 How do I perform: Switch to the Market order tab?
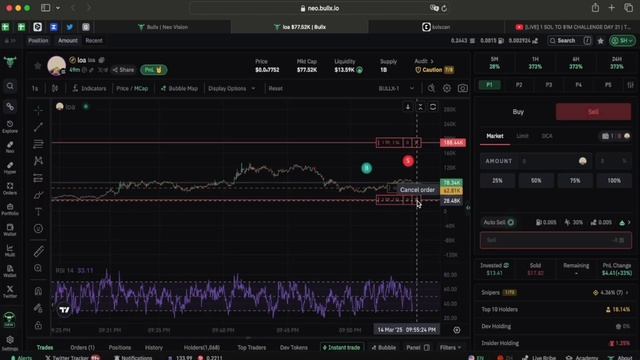(495, 136)
